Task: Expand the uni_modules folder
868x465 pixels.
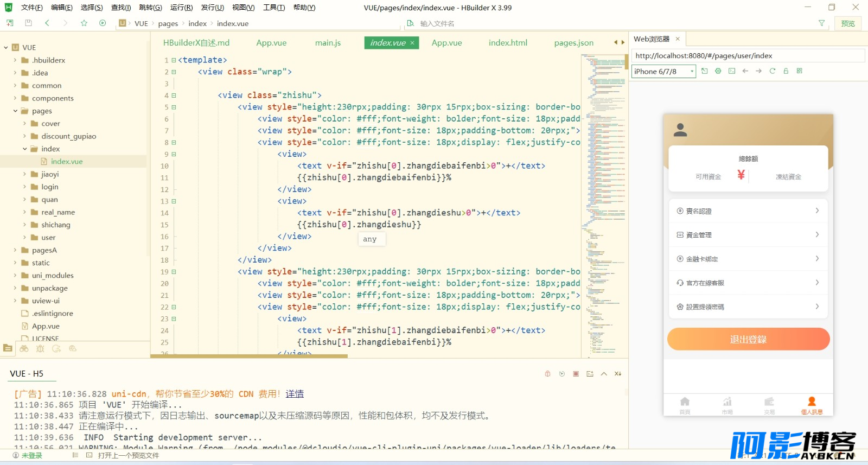Action: [x=15, y=275]
